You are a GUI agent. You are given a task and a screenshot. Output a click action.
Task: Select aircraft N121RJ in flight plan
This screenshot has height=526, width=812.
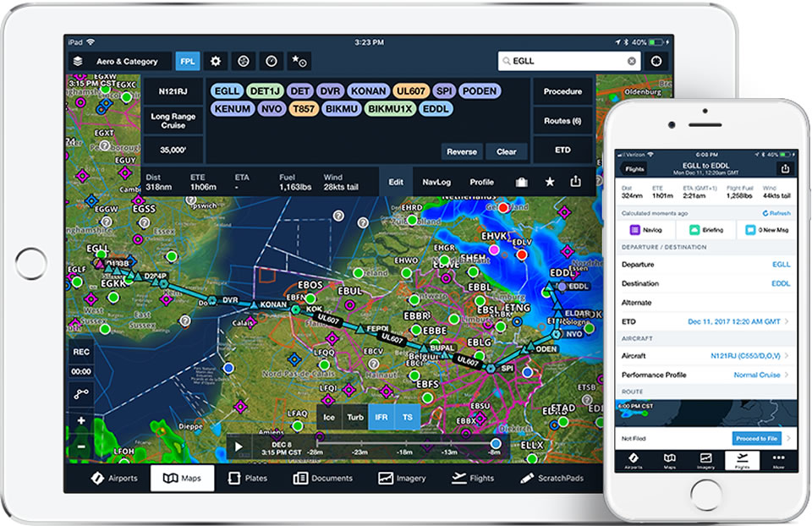(173, 91)
